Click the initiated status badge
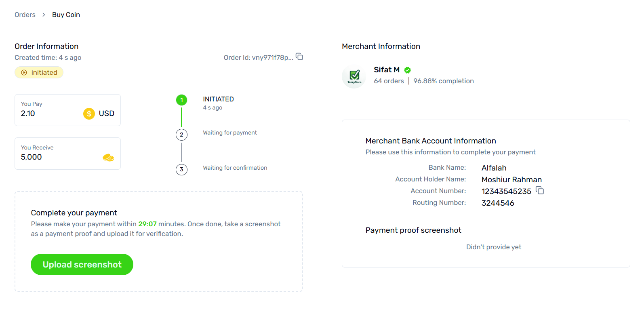644x318 pixels. pyautogui.click(x=39, y=72)
